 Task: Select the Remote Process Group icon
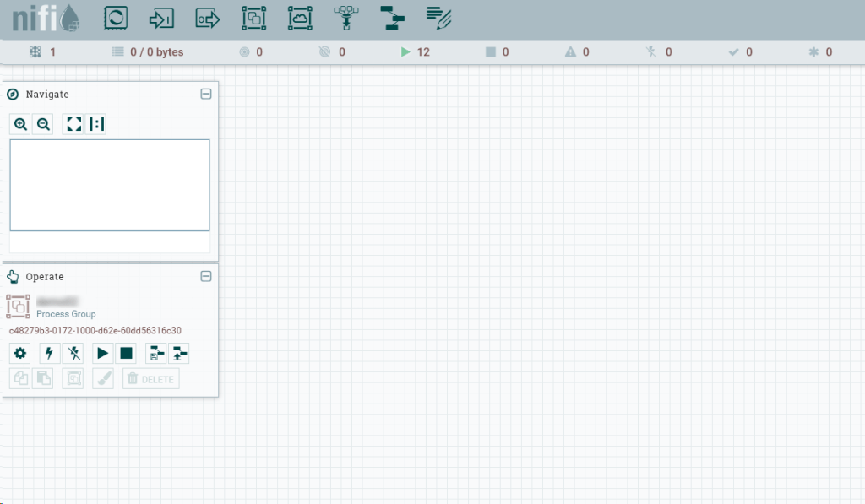(x=300, y=18)
